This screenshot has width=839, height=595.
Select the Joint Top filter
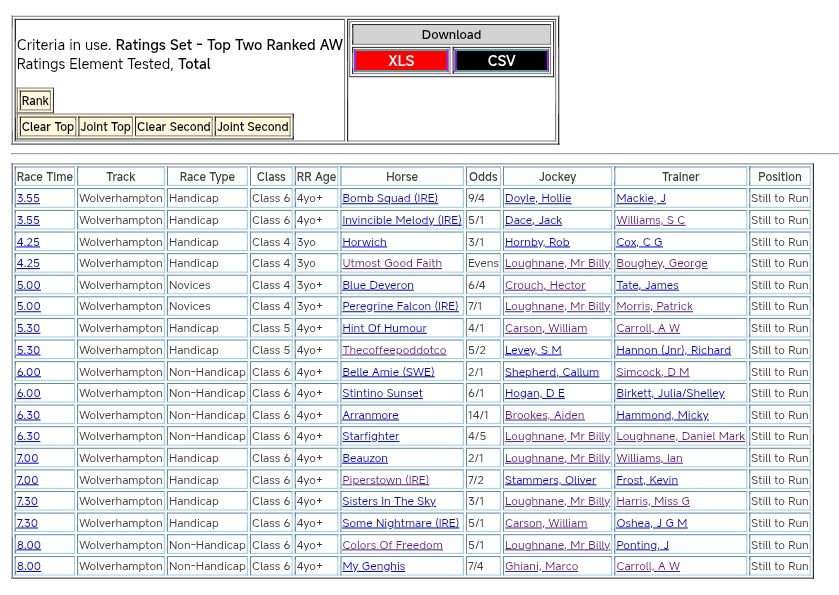[x=106, y=127]
